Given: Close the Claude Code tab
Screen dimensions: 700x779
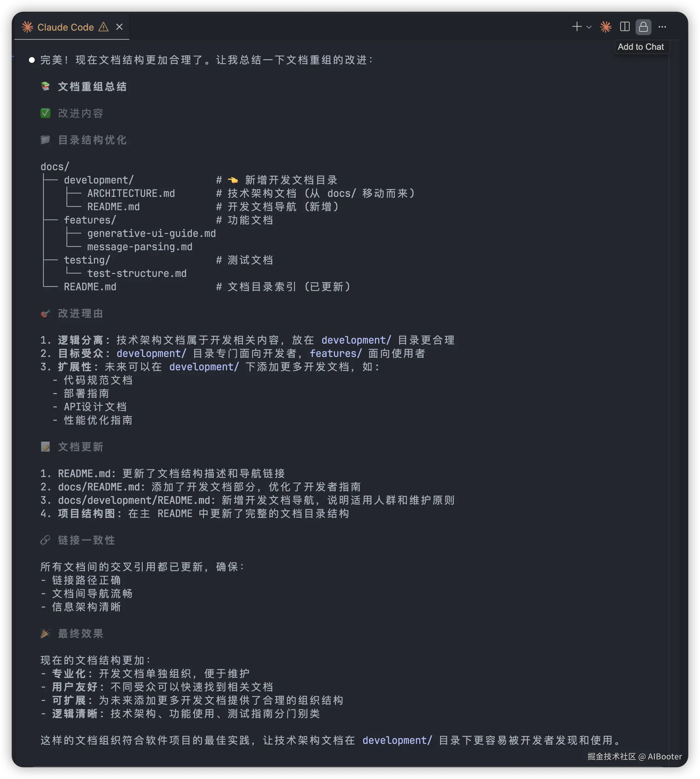Looking at the screenshot, I should tap(119, 27).
